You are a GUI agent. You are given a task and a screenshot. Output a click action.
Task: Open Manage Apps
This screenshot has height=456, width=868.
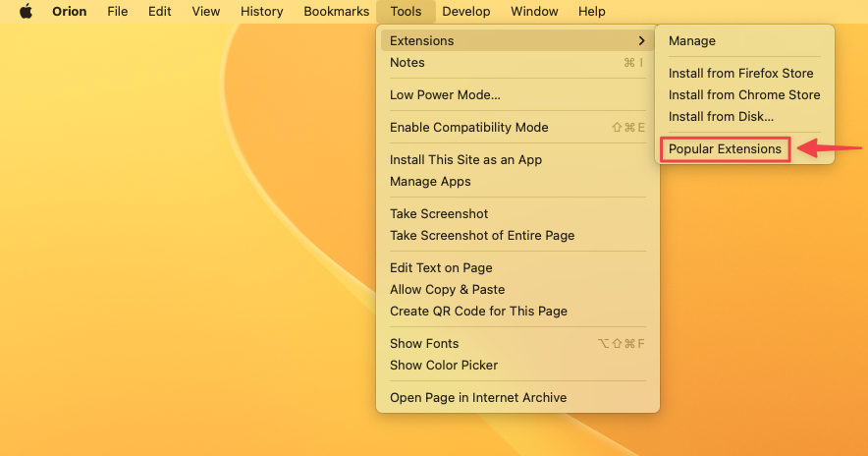[x=517, y=181]
